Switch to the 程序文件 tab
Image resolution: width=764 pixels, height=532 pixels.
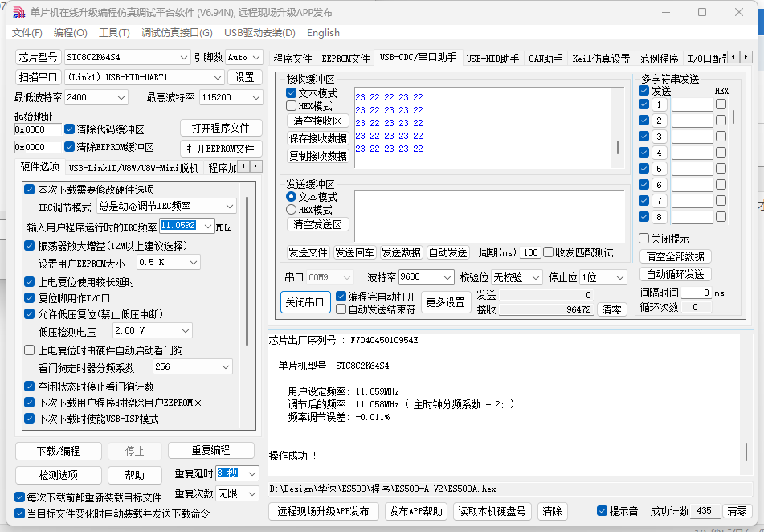(x=292, y=59)
